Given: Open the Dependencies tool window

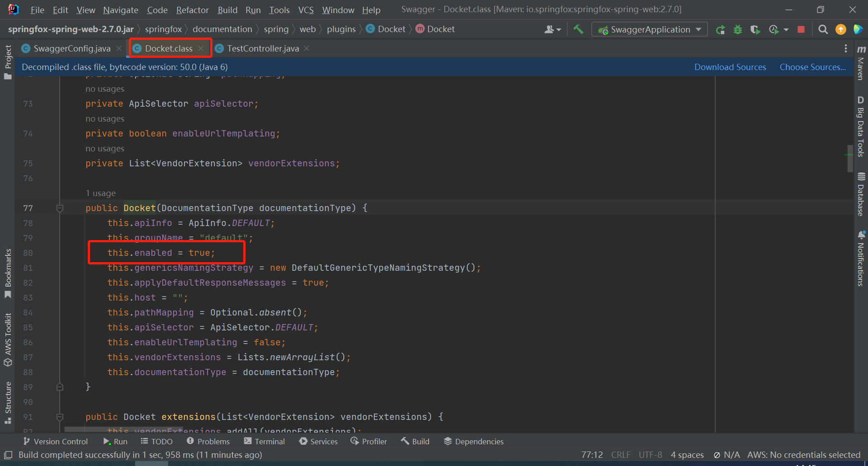Looking at the screenshot, I should (473, 441).
